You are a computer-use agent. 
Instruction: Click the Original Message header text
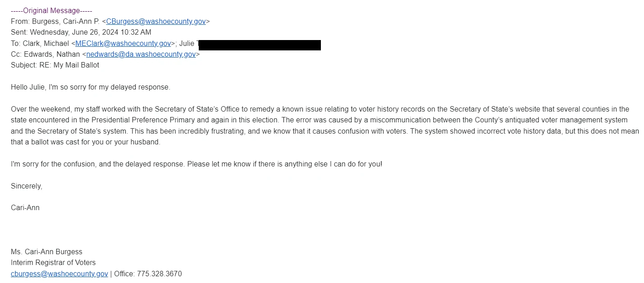coord(51,10)
